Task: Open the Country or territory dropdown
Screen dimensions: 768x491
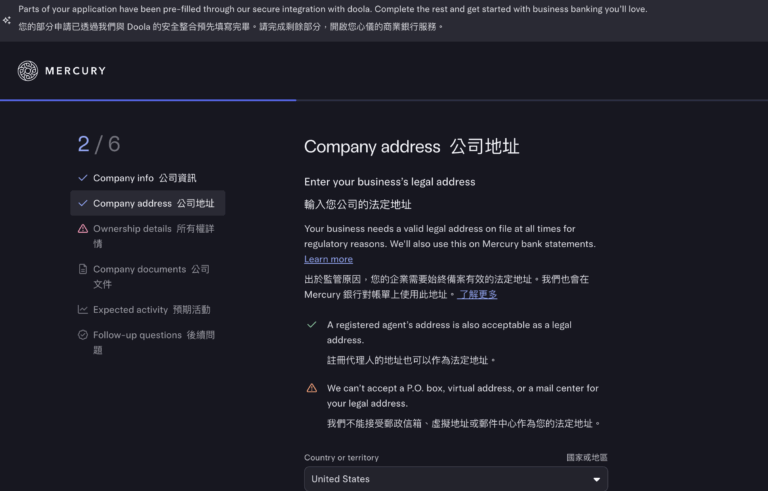Action: (455, 479)
